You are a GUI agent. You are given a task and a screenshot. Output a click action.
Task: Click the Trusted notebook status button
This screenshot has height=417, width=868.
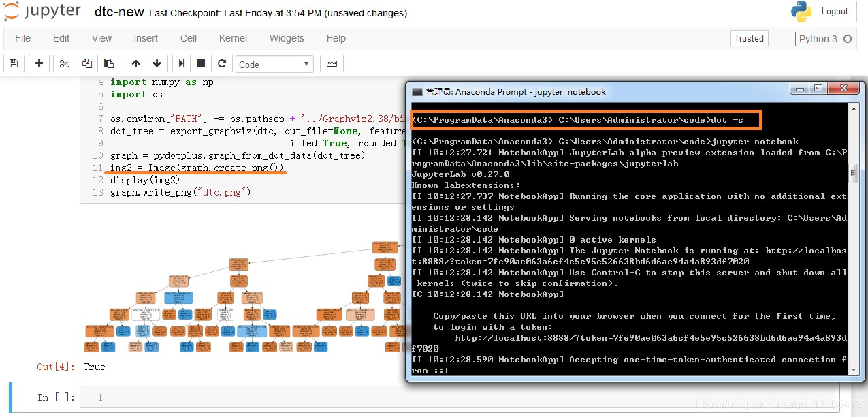tap(749, 38)
